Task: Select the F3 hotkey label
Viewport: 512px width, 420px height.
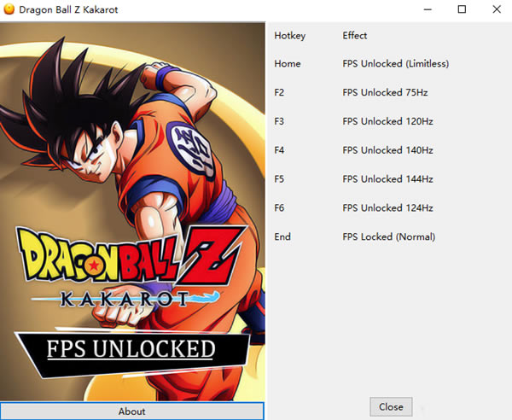Action: 280,121
